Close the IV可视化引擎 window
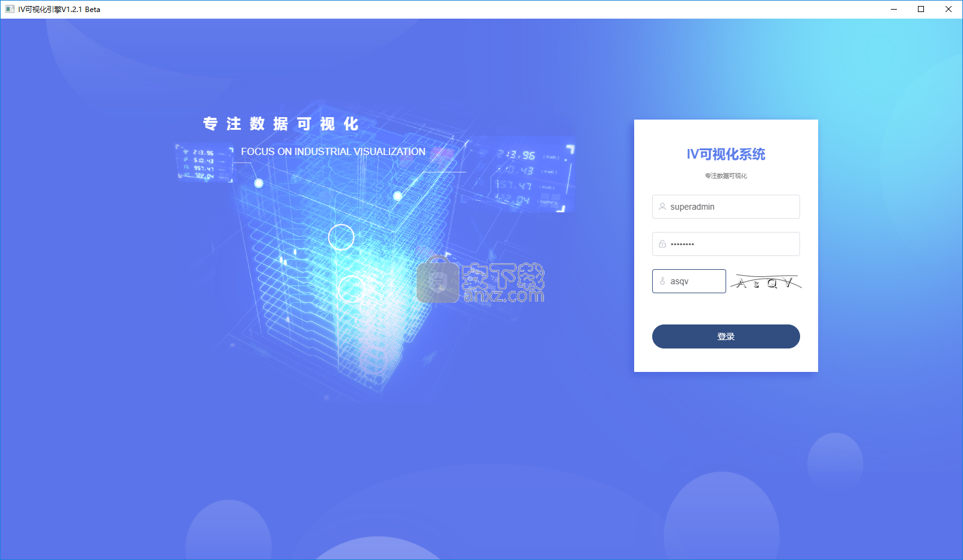Image resolution: width=963 pixels, height=560 pixels. (x=949, y=9)
